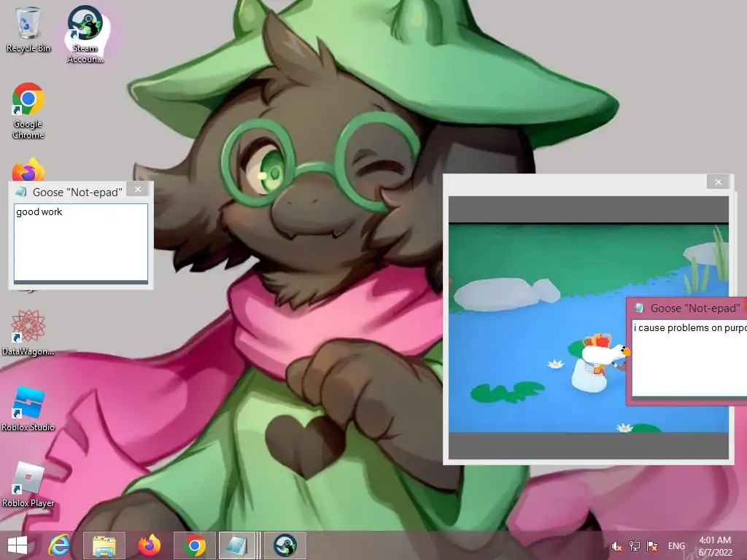This screenshot has height=560, width=747.
Task: Open the 4:01 AM clock and date
Action: 715,546
